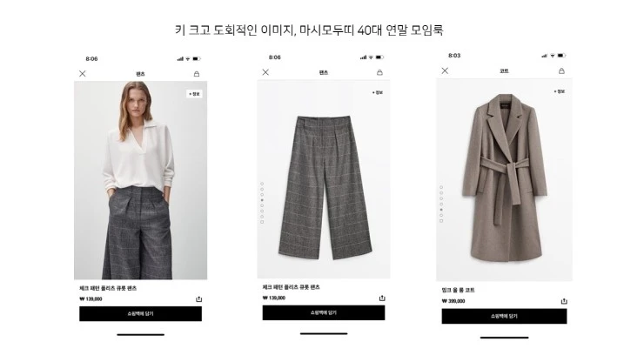644x362 pixels.
Task: Add wool long coat to shopping bag
Action: (505, 317)
